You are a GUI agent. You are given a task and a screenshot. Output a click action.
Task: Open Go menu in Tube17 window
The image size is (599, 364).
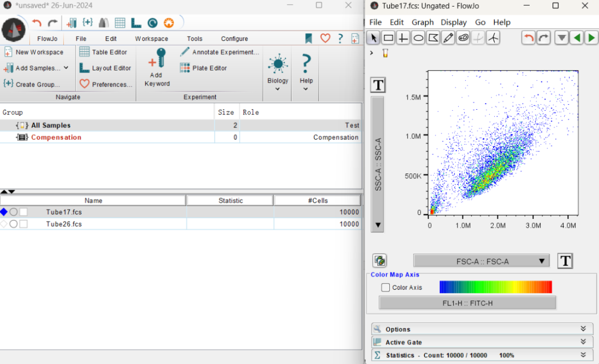point(480,22)
